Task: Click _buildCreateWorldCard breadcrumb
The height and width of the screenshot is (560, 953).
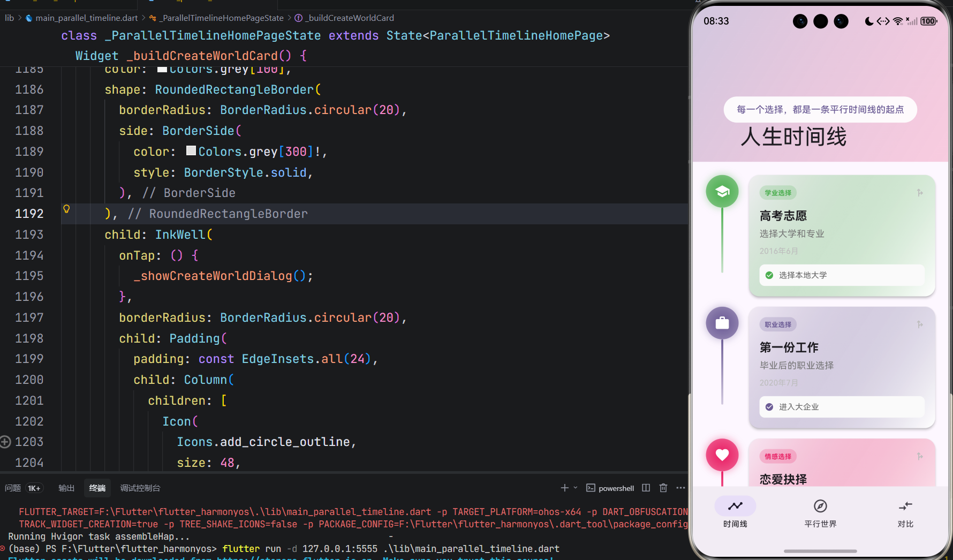Action: click(x=350, y=18)
